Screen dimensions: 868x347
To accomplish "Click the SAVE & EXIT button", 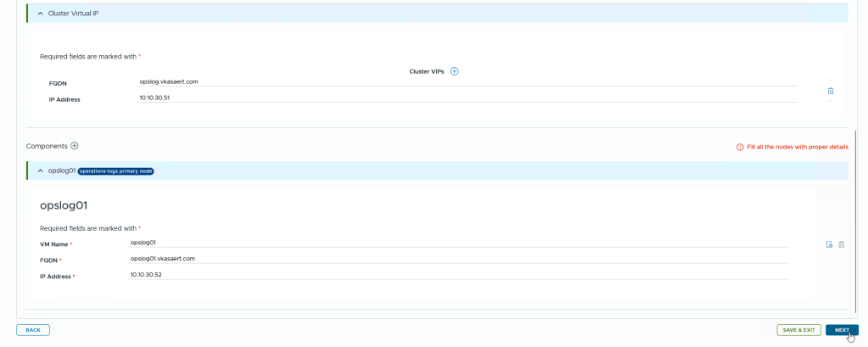I will pyautogui.click(x=798, y=330).
